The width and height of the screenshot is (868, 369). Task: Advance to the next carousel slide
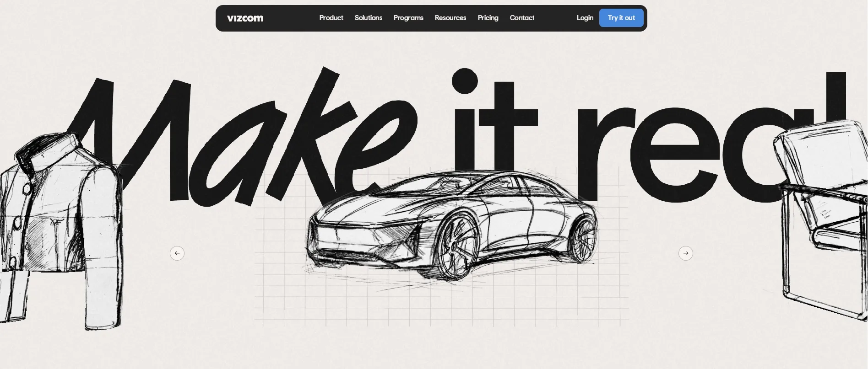[x=686, y=253]
